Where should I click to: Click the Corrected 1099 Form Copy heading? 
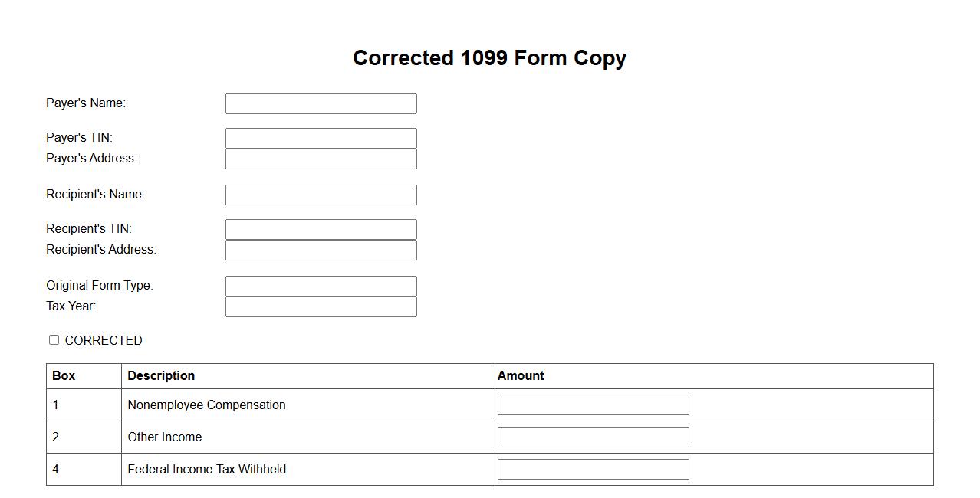click(x=489, y=58)
